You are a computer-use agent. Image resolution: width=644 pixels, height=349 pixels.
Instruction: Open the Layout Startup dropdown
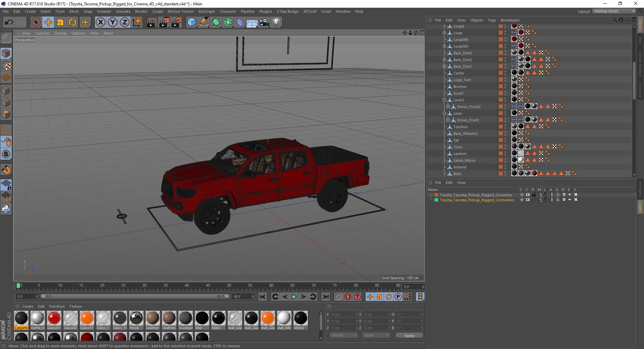[614, 11]
